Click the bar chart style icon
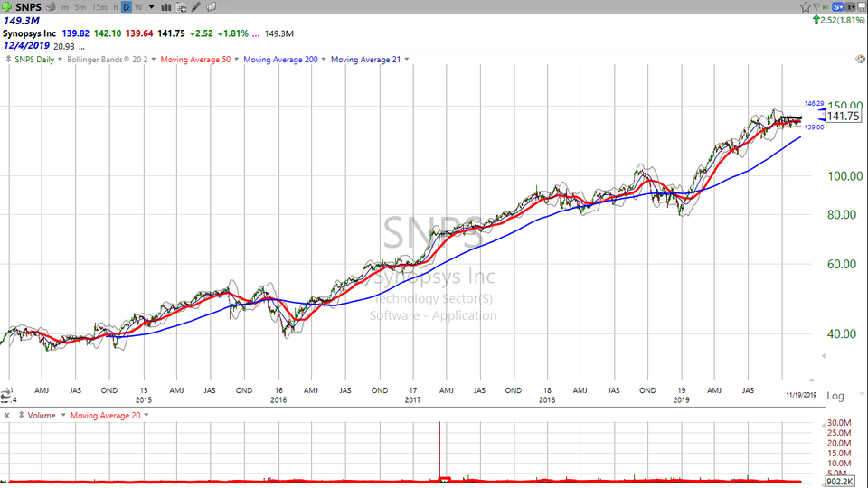The width and height of the screenshot is (868, 488). [165, 7]
